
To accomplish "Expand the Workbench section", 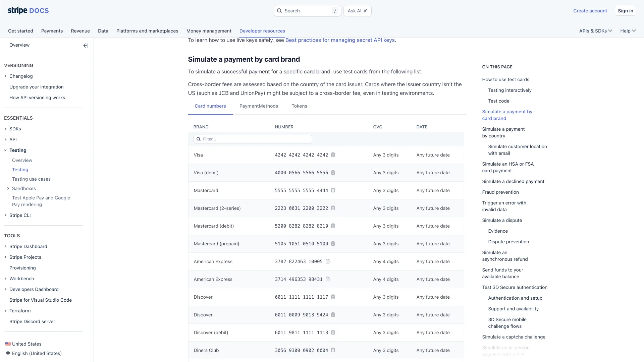I will [x=5, y=279].
